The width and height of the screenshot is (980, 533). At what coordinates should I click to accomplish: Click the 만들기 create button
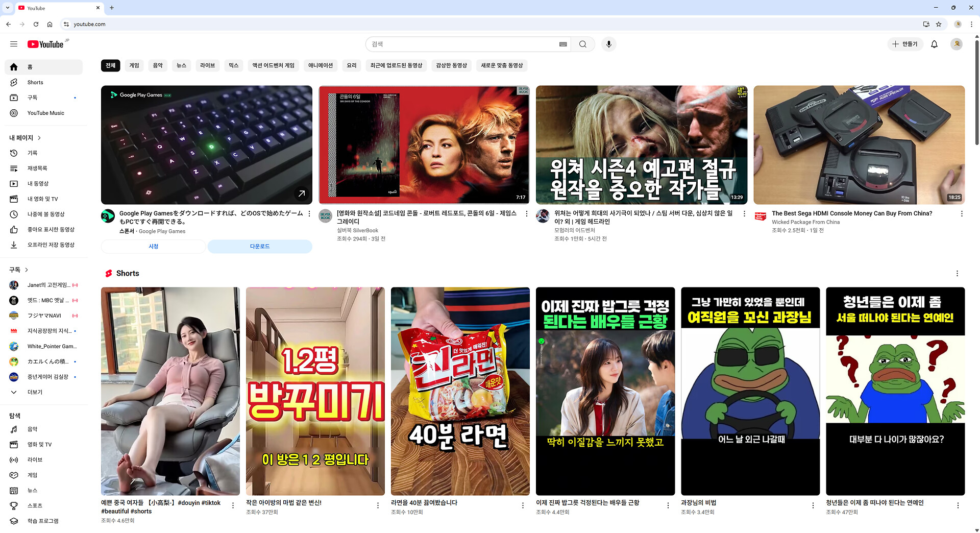coord(904,44)
